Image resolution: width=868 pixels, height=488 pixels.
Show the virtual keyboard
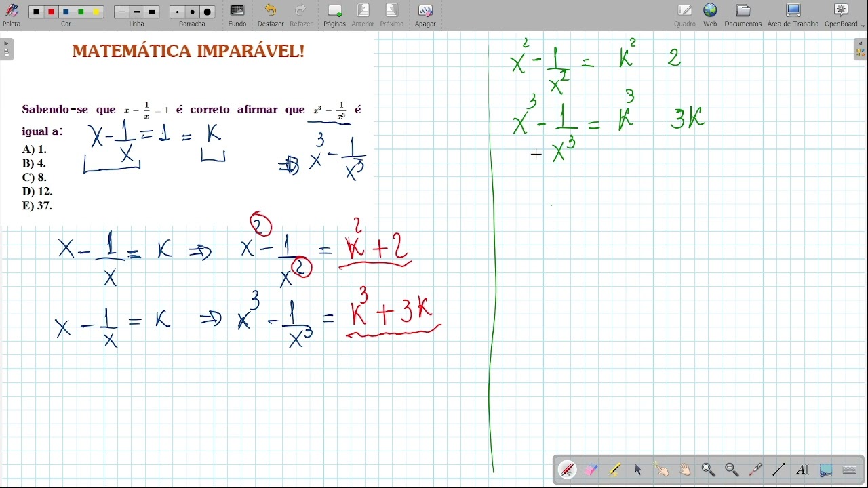[x=849, y=470]
